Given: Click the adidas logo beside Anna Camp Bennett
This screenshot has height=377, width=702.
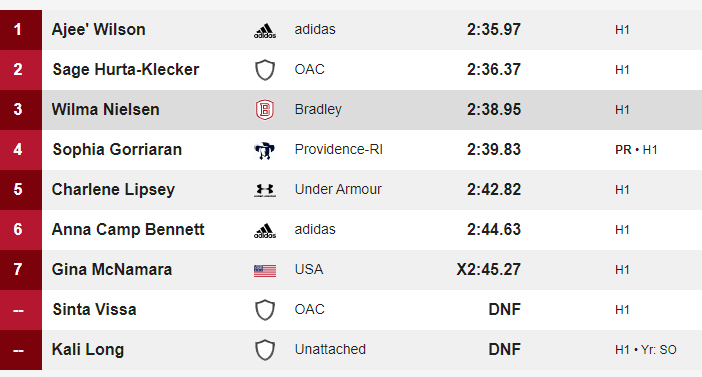Looking at the screenshot, I should pos(265,231).
